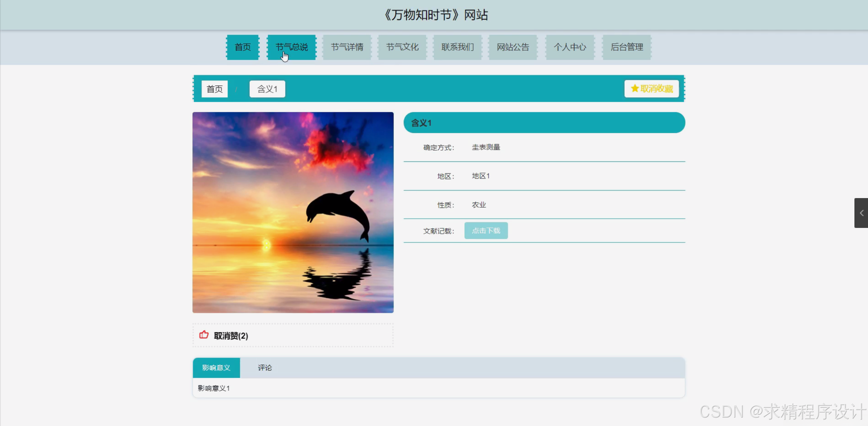This screenshot has height=426, width=868.
Task: Enter 后台管理 from navigation bar
Action: [626, 47]
